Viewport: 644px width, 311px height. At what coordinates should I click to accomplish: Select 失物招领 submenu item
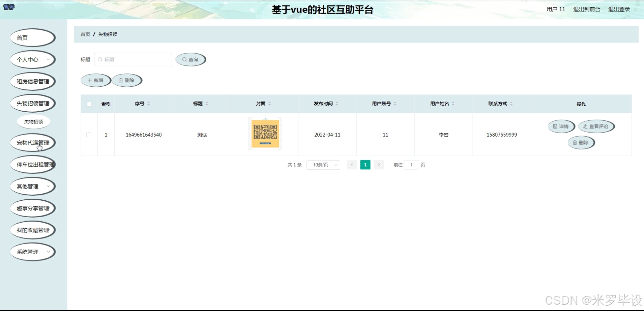coord(34,122)
